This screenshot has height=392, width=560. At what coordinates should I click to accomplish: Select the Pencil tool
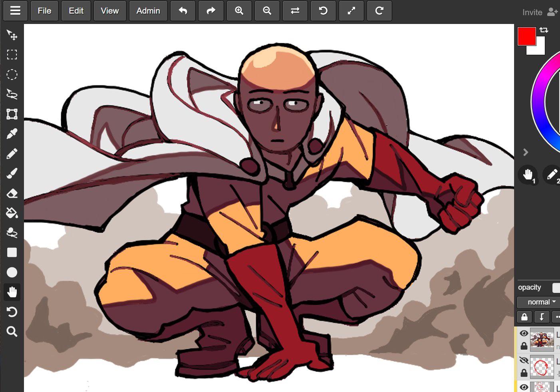(x=12, y=152)
